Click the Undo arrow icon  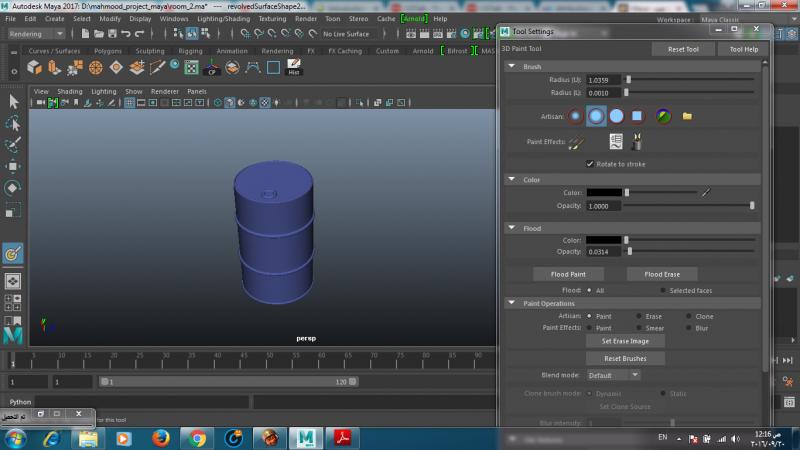pyautogui.click(x=126, y=34)
